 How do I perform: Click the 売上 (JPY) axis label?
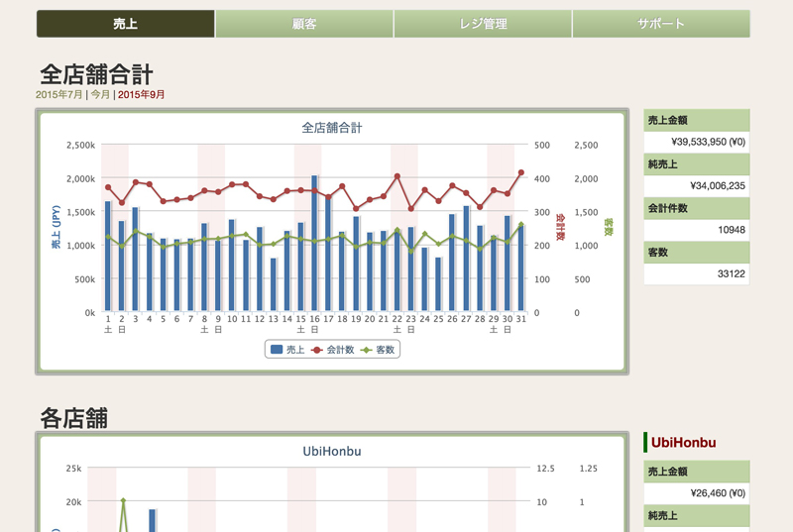pos(56,226)
